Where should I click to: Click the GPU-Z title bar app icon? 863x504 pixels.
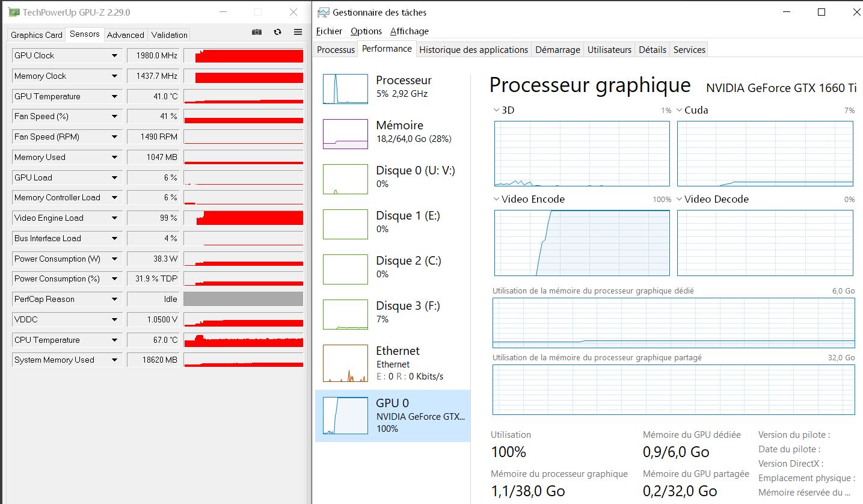coord(13,12)
